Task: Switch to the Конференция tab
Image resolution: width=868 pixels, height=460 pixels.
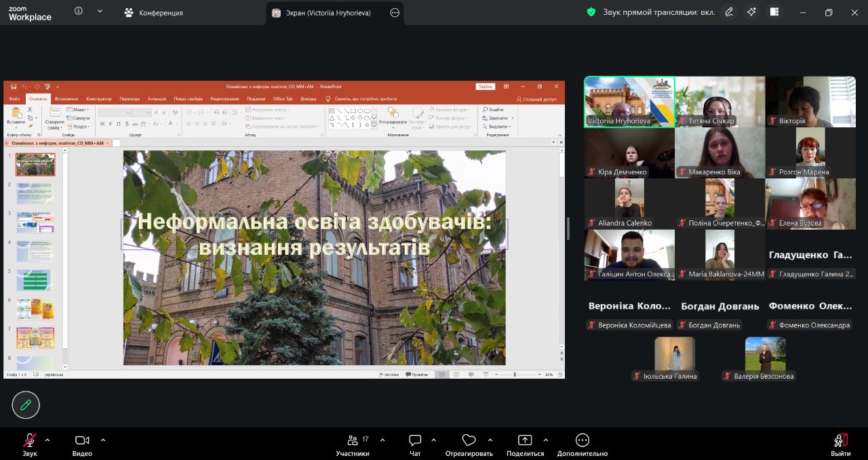Action: point(154,12)
